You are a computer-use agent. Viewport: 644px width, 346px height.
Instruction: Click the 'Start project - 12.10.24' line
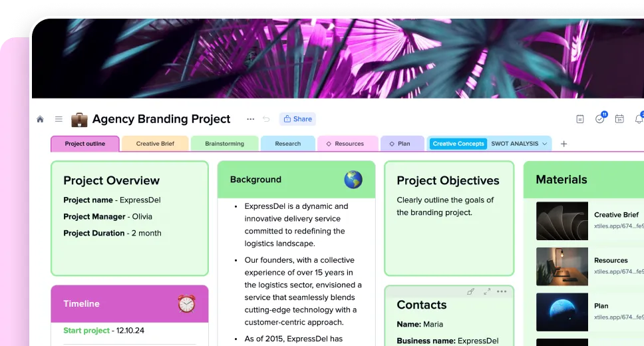point(104,331)
